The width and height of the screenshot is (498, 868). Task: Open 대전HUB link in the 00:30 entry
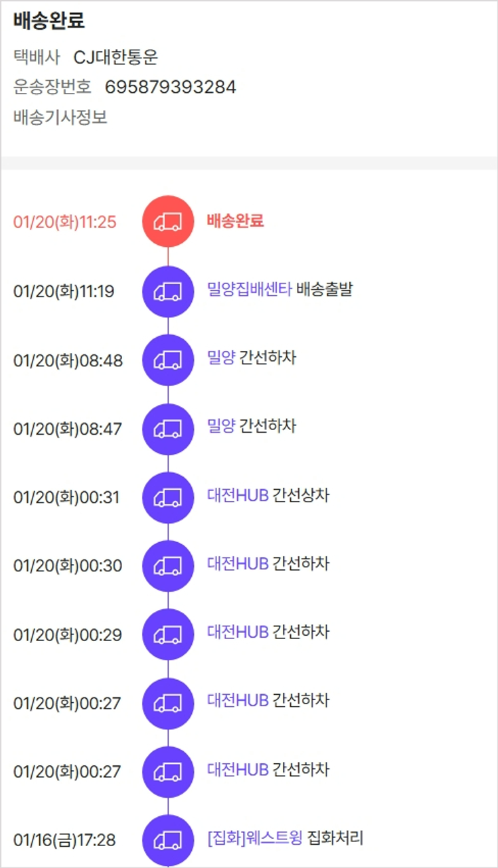[238, 564]
